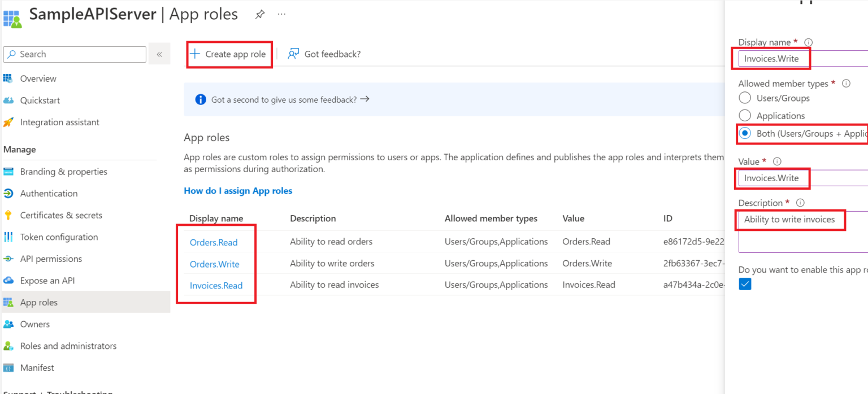
Task: Click the Value field info icon
Action: coord(777,161)
